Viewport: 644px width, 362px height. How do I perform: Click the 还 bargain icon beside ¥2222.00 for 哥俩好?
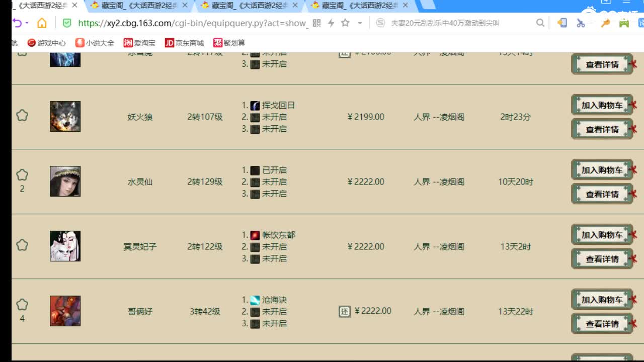344,311
